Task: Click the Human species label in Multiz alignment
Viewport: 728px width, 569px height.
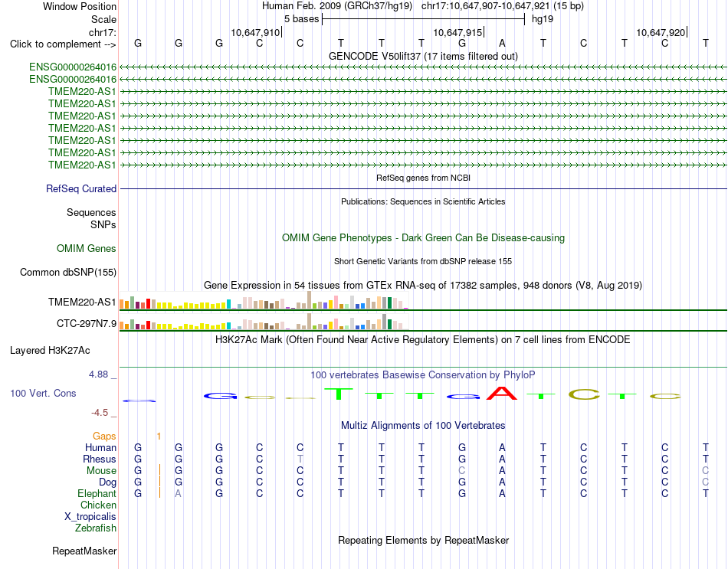Action: tap(100, 447)
